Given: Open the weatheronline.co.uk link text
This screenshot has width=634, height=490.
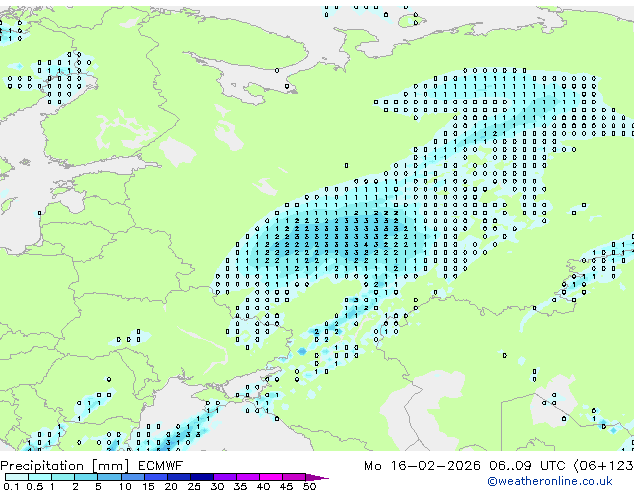Looking at the screenshot, I should [x=550, y=481].
